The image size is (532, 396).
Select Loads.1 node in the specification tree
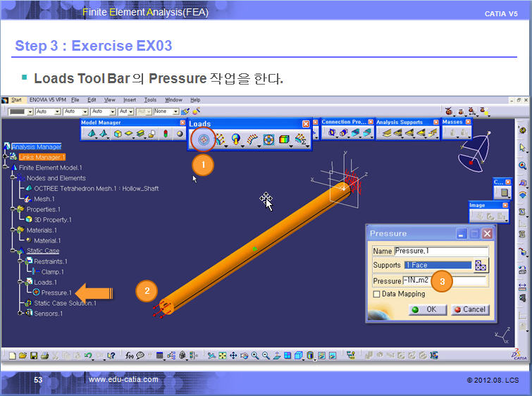[x=46, y=281]
